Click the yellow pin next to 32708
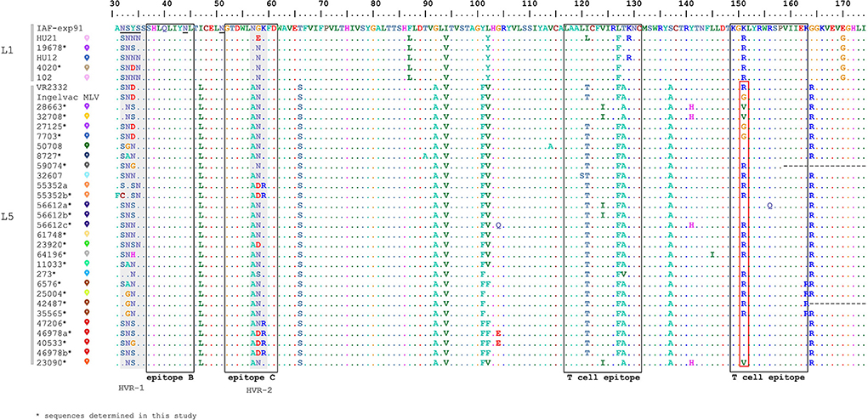The width and height of the screenshot is (868, 420). point(87,116)
